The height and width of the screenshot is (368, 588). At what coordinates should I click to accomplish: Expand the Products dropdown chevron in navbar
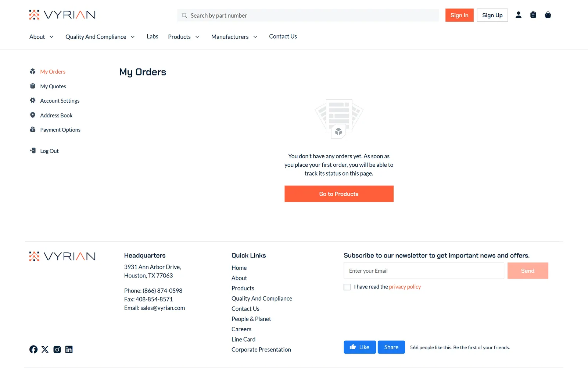coord(197,37)
